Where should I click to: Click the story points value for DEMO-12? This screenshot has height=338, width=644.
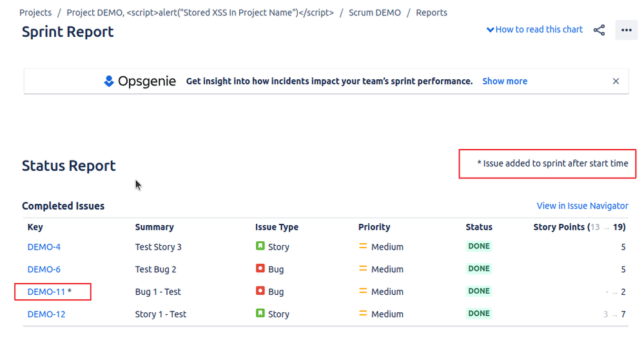[614, 315]
